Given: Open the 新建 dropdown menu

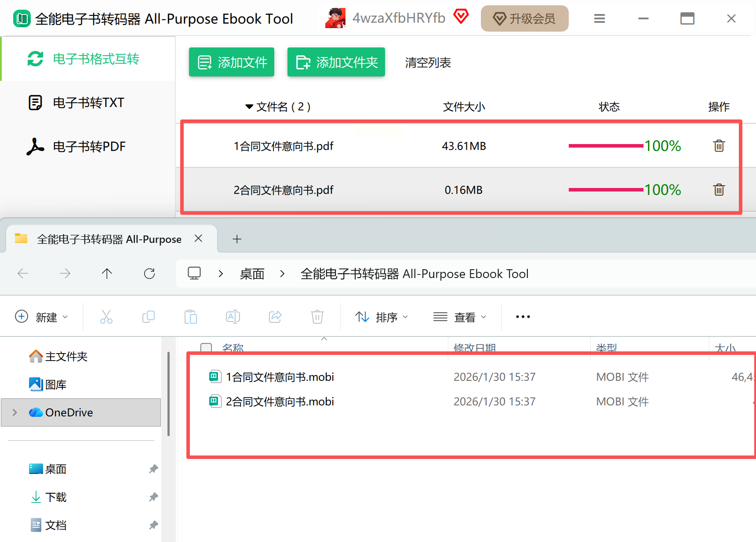Looking at the screenshot, I should coord(42,317).
